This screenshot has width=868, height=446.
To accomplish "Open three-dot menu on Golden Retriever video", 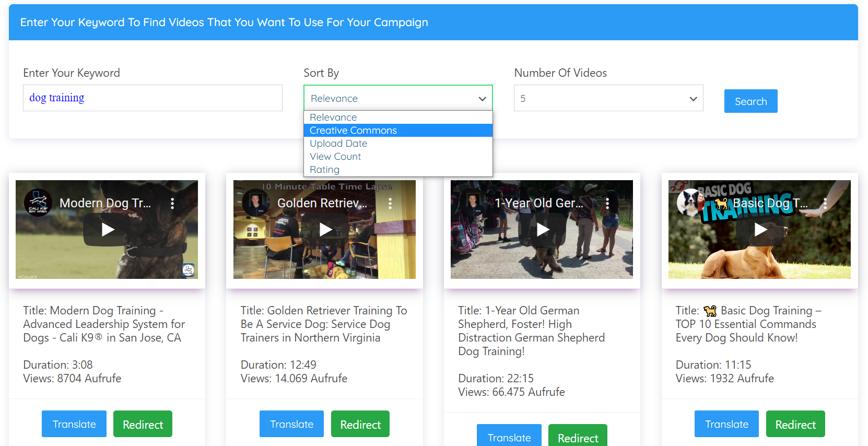I will [x=390, y=204].
